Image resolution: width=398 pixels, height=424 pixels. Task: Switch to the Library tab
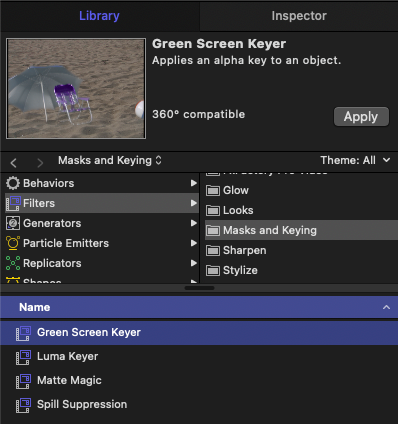point(99,16)
